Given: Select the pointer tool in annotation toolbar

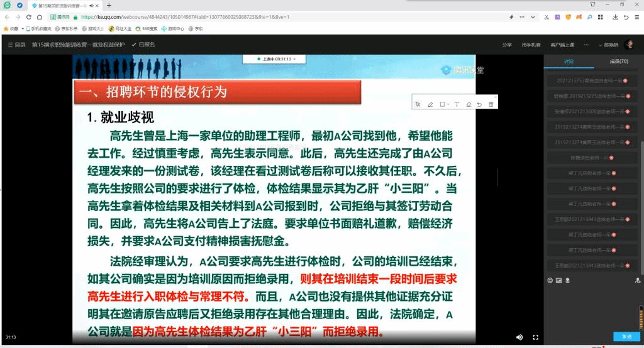Looking at the screenshot, I should (x=418, y=104).
